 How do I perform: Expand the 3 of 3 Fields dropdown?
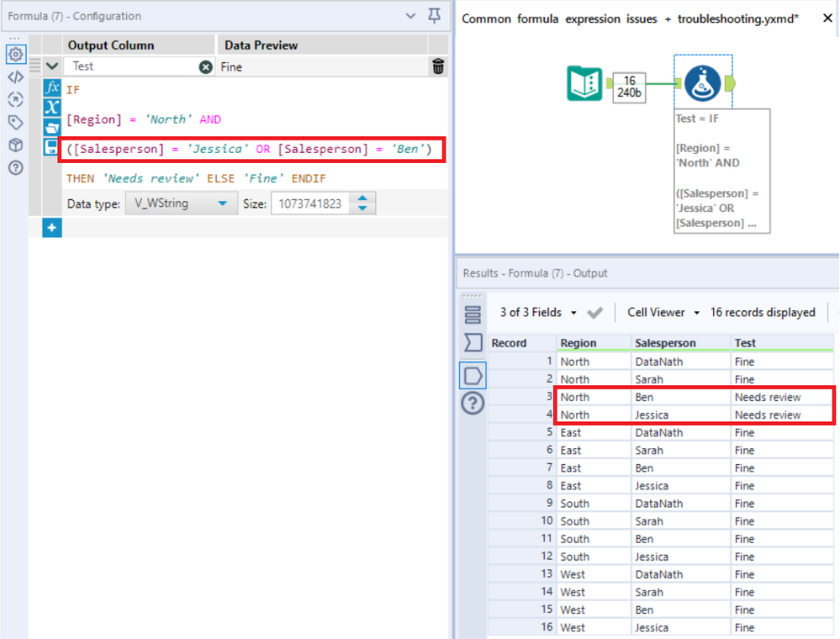point(538,312)
